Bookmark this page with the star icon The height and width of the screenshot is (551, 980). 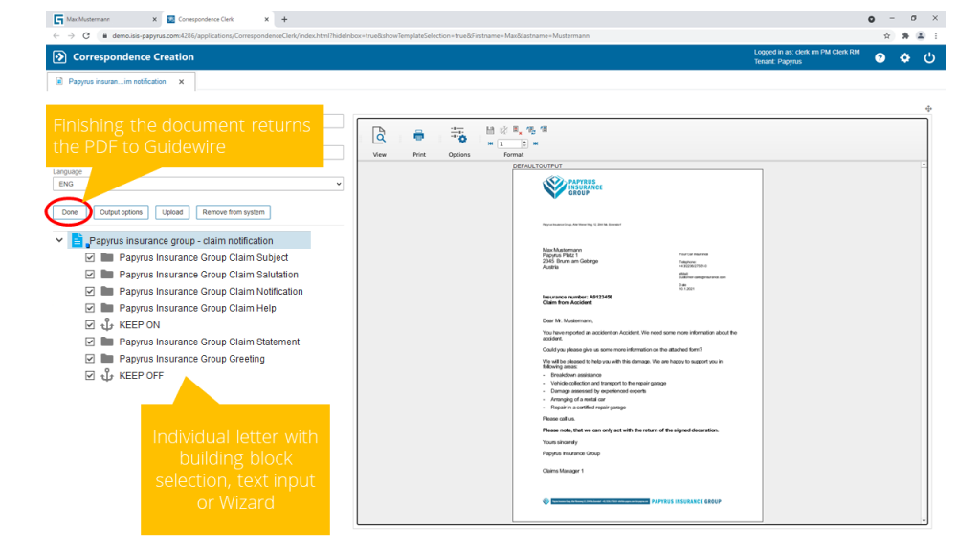click(887, 36)
